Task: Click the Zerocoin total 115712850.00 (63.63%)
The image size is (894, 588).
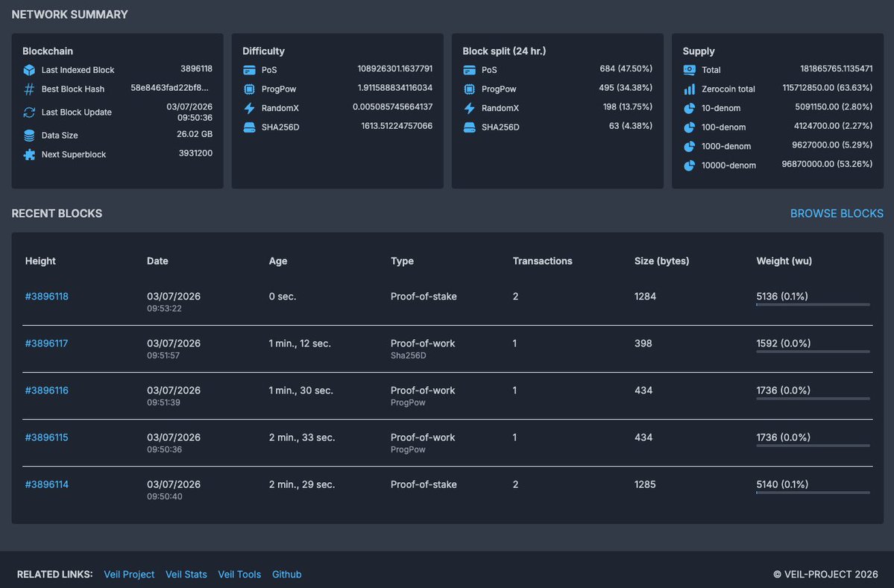Action: point(828,88)
